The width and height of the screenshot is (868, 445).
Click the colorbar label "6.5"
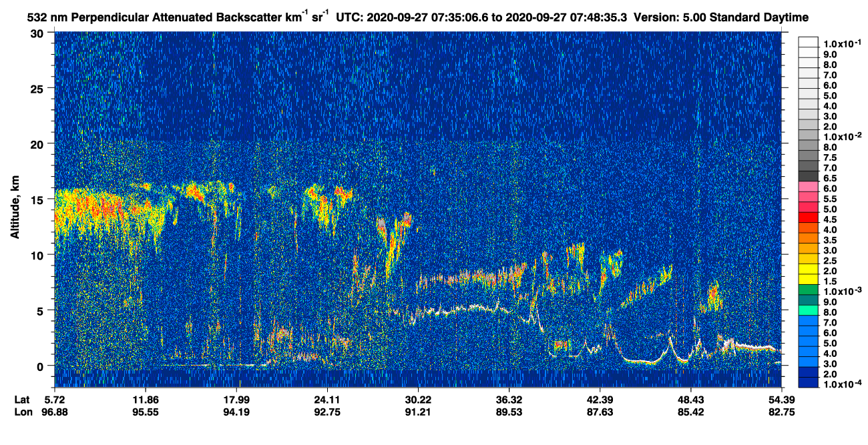(x=830, y=178)
